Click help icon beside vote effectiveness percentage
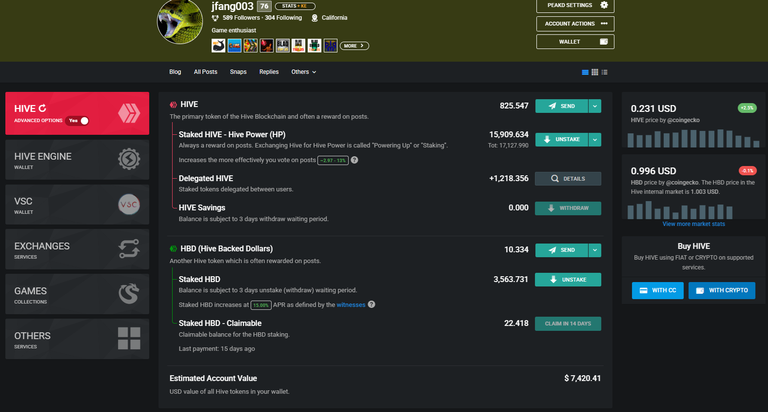 coord(354,160)
